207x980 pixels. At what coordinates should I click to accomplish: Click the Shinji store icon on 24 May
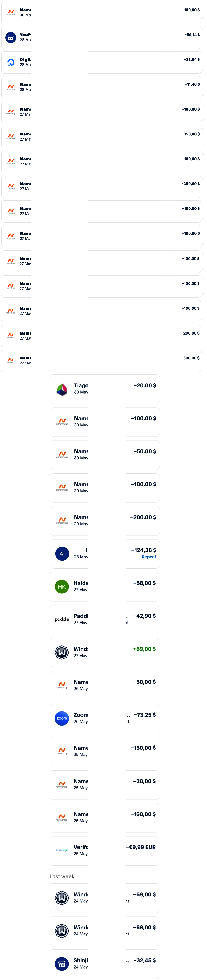point(62,964)
